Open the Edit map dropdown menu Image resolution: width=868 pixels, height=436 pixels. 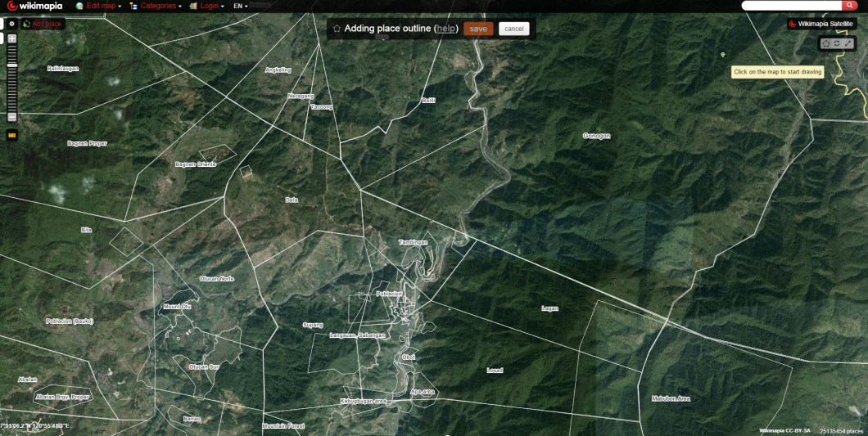98,6
